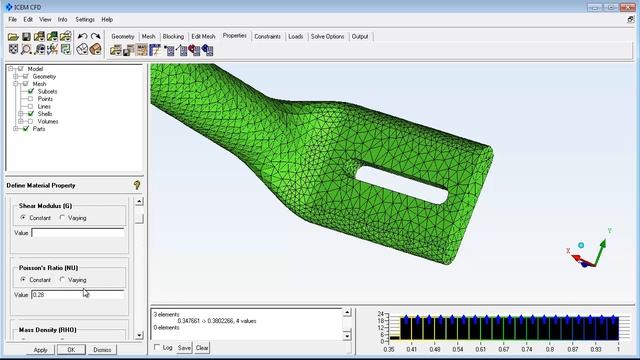Expand the Shells tree node
Screen dimensions: 640x360
pos(21,114)
